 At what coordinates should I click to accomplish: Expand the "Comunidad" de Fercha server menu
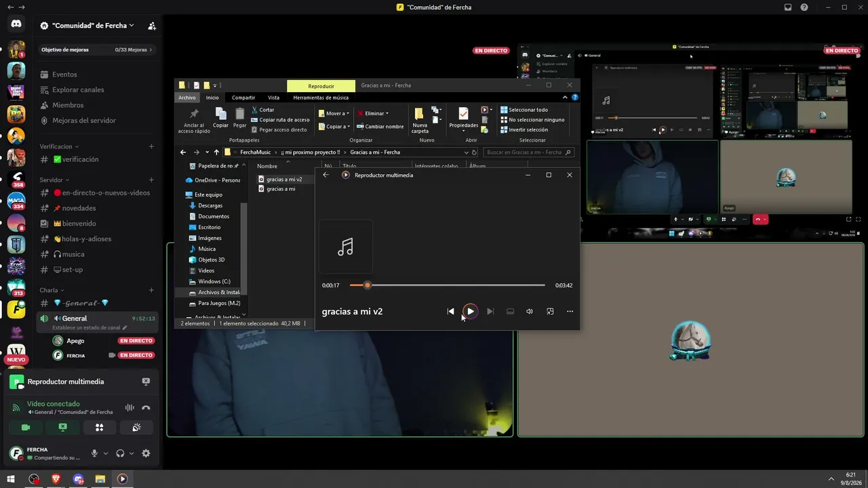click(93, 26)
